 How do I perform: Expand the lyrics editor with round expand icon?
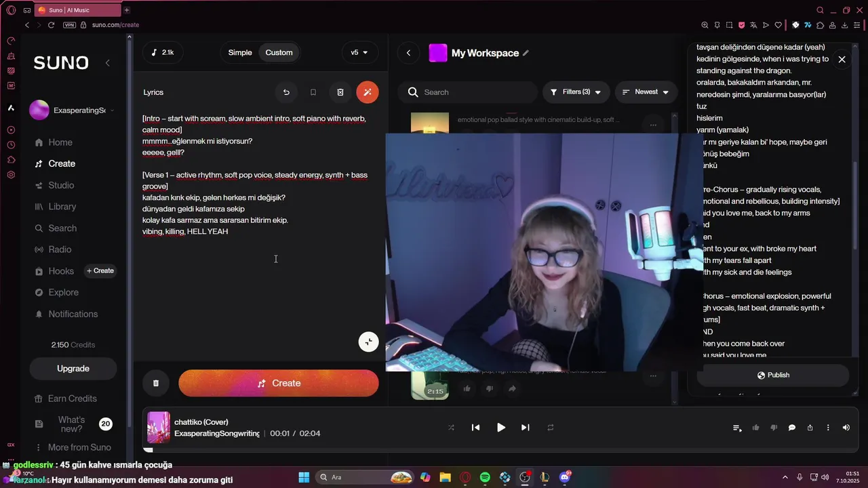tap(368, 342)
